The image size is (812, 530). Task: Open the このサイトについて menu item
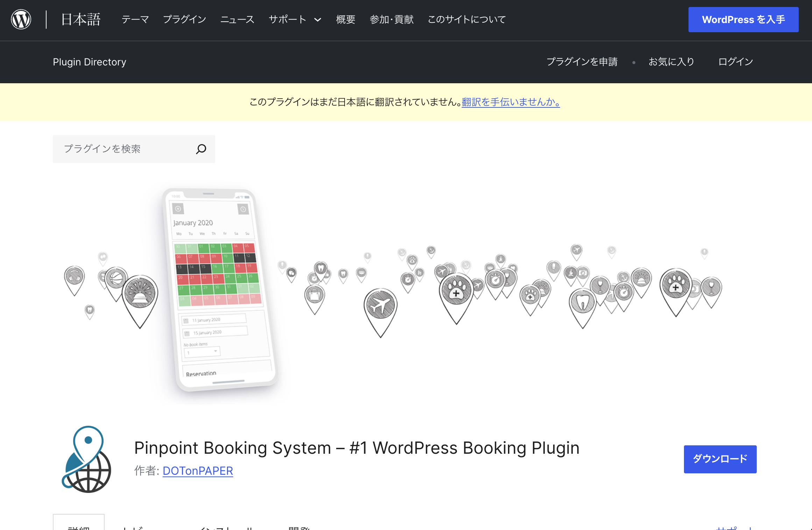click(x=467, y=20)
